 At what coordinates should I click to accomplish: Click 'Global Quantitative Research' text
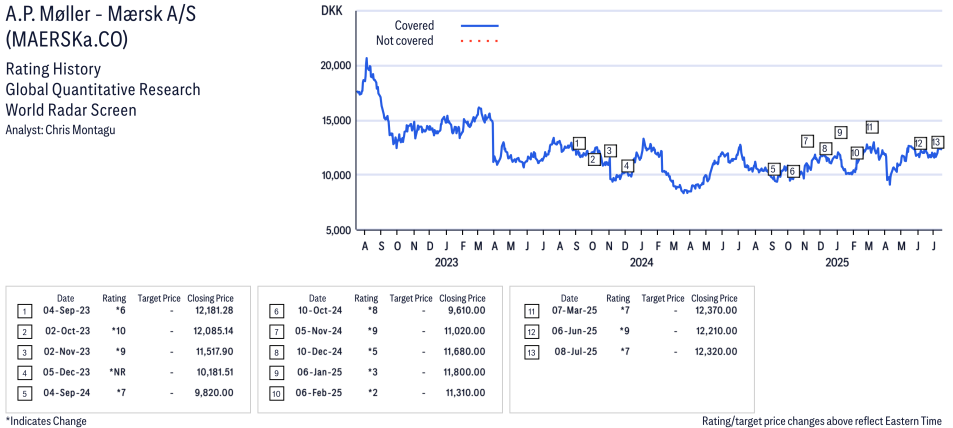(103, 90)
